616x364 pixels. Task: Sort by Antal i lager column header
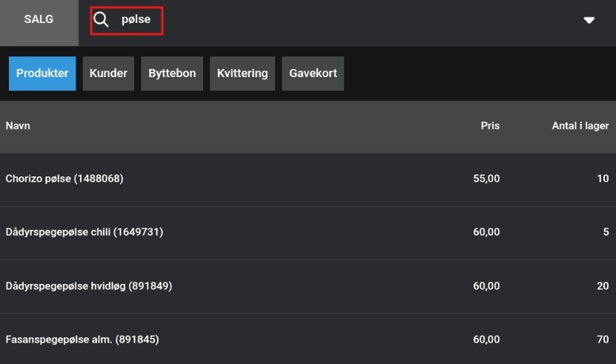[x=580, y=126]
